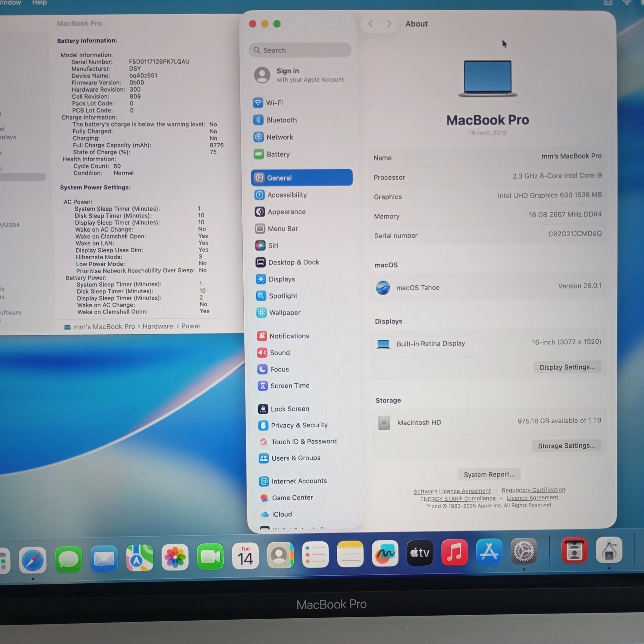
Task: Go forward in System Settings
Action: pyautogui.click(x=389, y=24)
